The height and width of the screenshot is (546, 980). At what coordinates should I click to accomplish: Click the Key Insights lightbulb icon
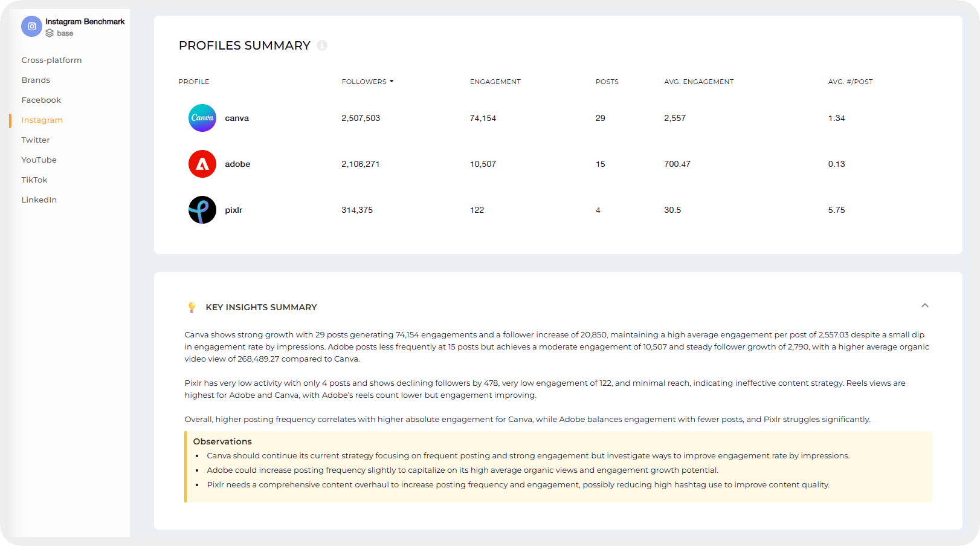coord(192,307)
